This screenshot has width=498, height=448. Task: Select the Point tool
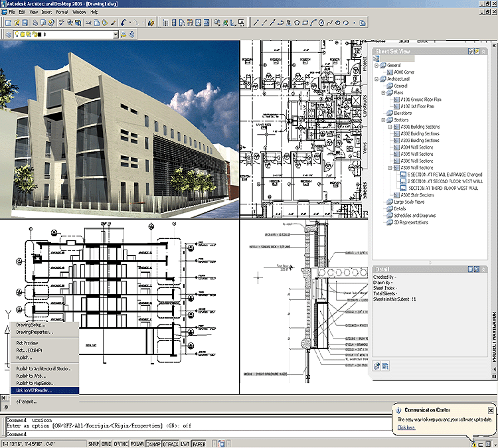[354, 23]
